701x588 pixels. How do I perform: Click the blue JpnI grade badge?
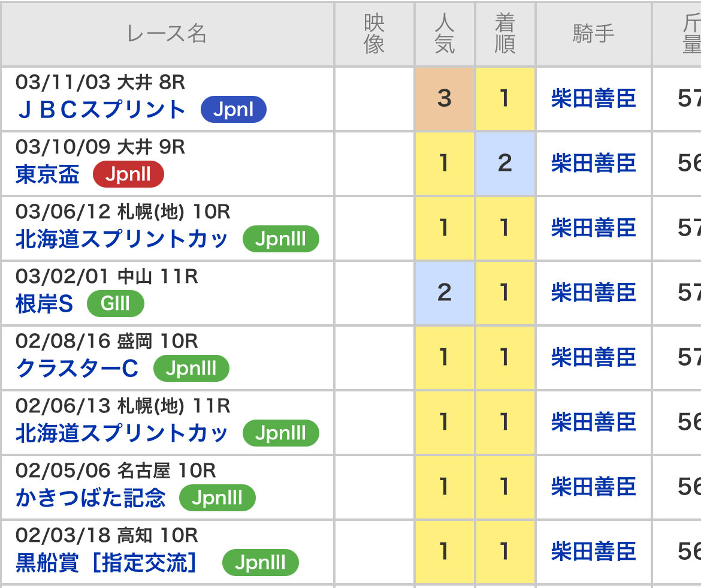234,110
